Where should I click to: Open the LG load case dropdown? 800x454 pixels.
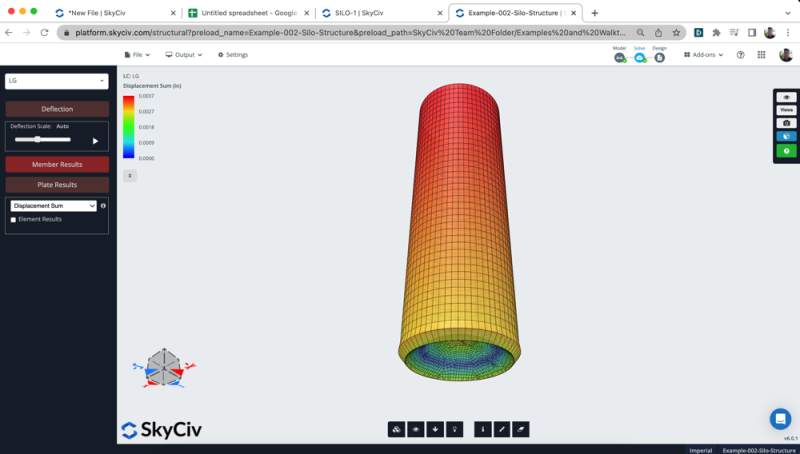click(56, 80)
